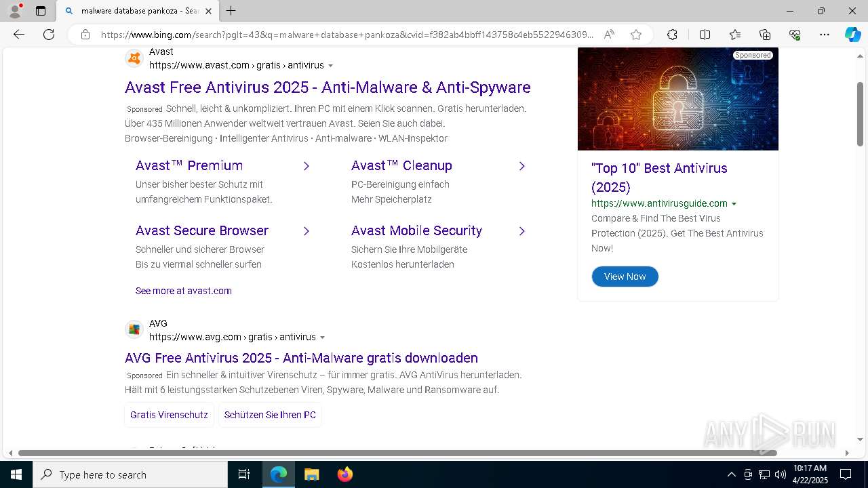Open volume speaker tray icon
The height and width of the screenshot is (488, 868).
(781, 474)
